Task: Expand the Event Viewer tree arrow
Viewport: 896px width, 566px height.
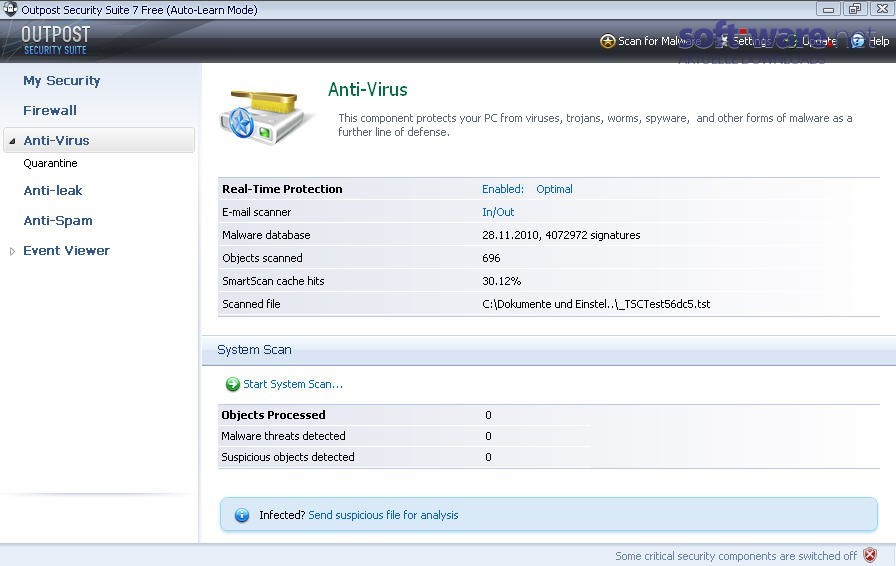Action: point(12,251)
